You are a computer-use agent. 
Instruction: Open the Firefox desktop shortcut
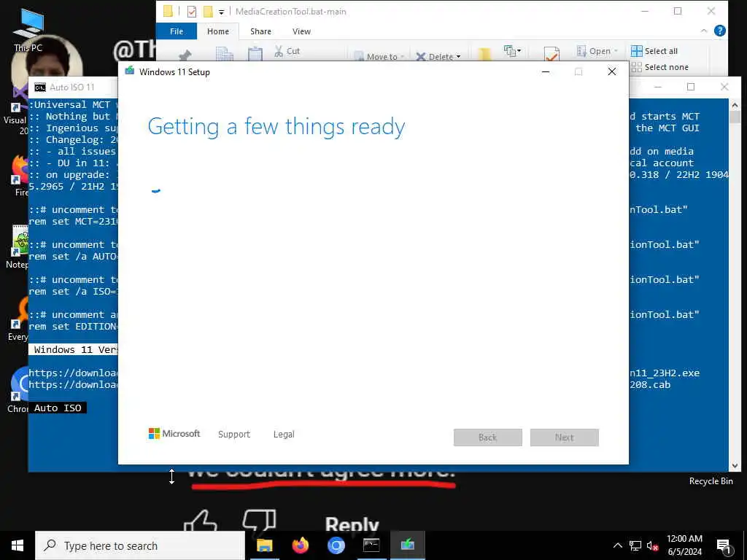(x=20, y=175)
